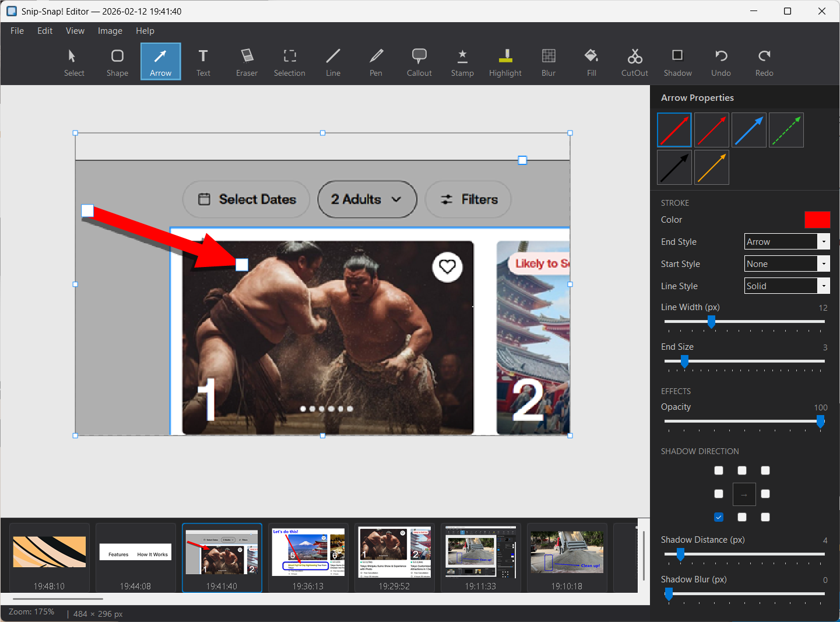The width and height of the screenshot is (840, 622).
Task: Pick the Blur tool
Action: click(549, 62)
